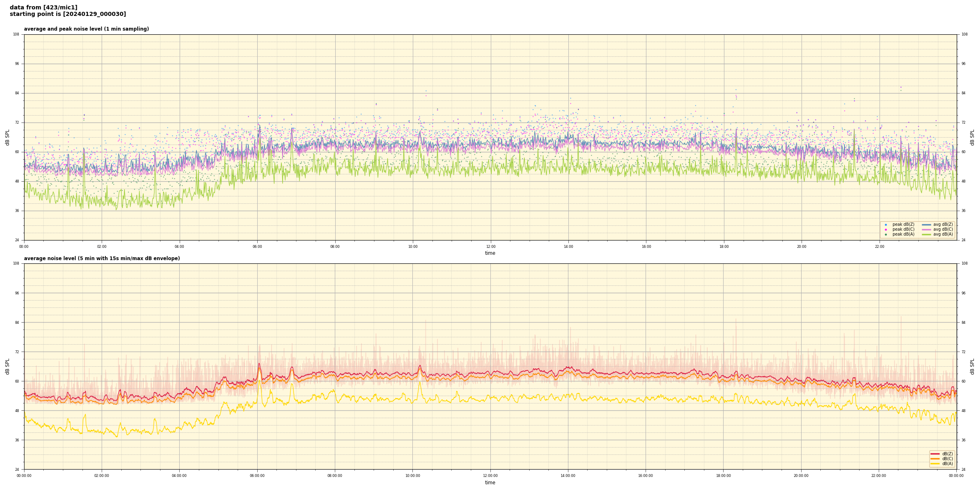Click bottom chart 'time' x-axis label
The image size is (980, 490).
click(490, 483)
